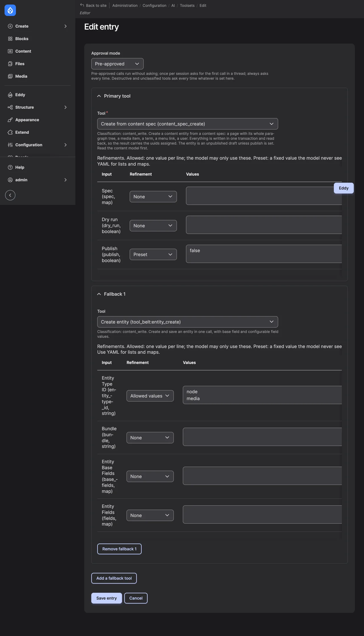Click Add a fallback tool button
This screenshot has height=636, width=364.
pos(114,578)
